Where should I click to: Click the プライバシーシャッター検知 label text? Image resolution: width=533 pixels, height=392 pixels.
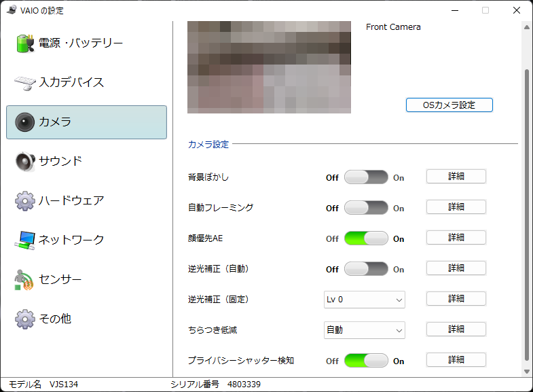pos(241,361)
